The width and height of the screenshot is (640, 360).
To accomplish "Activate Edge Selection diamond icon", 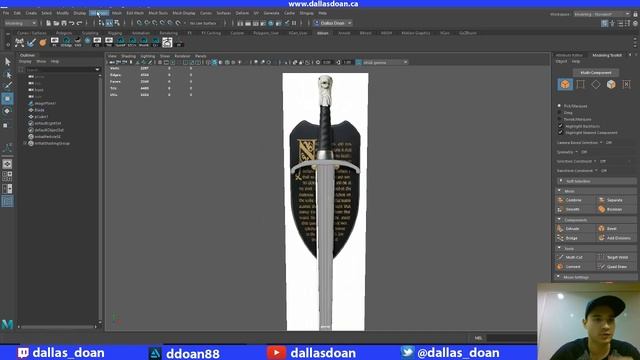I will point(596,84).
